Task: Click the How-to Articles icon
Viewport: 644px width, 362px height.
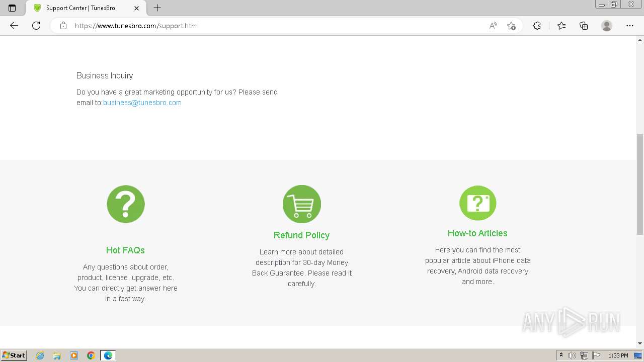Action: (x=478, y=203)
